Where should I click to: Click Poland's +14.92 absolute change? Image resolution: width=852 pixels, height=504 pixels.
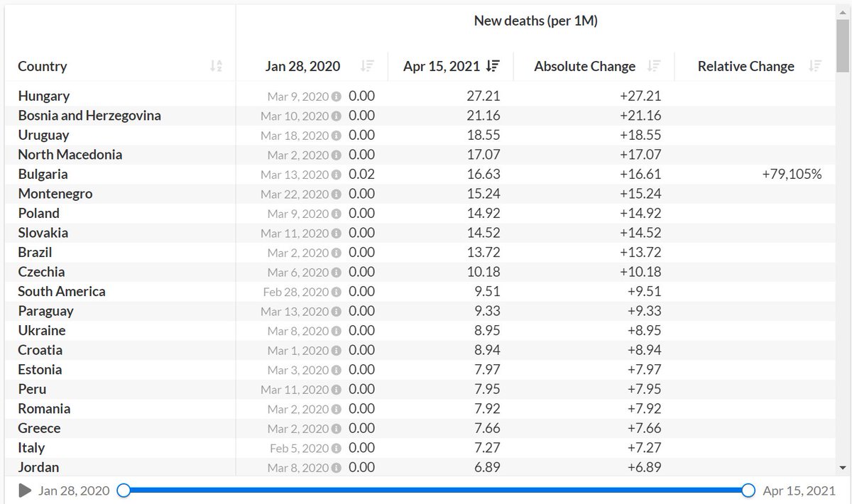click(x=641, y=214)
